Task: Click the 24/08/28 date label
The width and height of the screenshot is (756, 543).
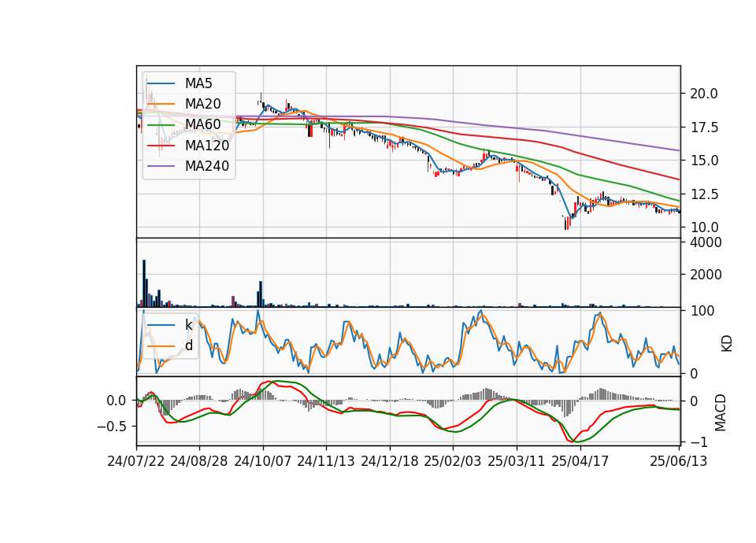Action: (199, 461)
